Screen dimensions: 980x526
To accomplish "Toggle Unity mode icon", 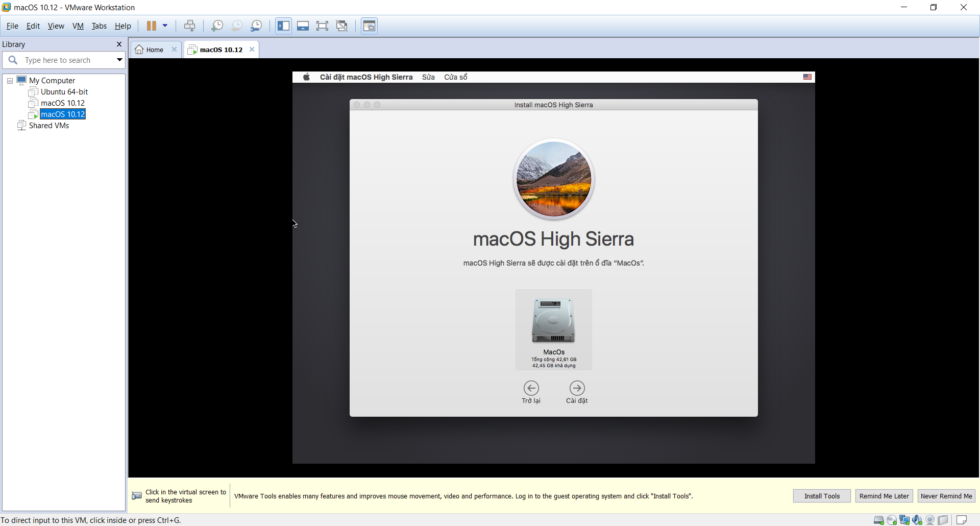I will pyautogui.click(x=342, y=26).
